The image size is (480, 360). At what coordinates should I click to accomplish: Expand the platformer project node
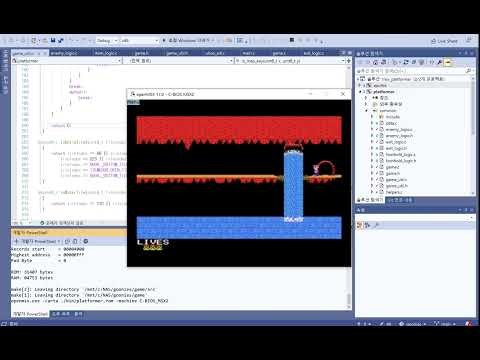pyautogui.click(x=360, y=92)
